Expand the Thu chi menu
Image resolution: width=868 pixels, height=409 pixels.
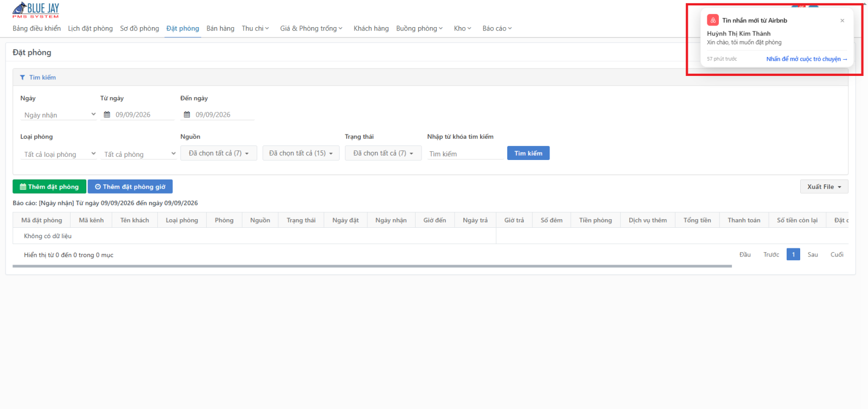[255, 28]
